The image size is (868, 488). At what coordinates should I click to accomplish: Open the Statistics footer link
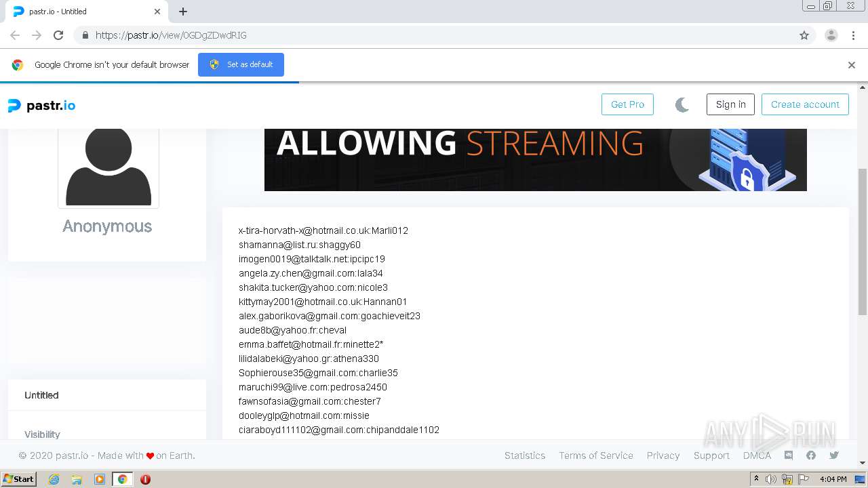click(x=525, y=455)
